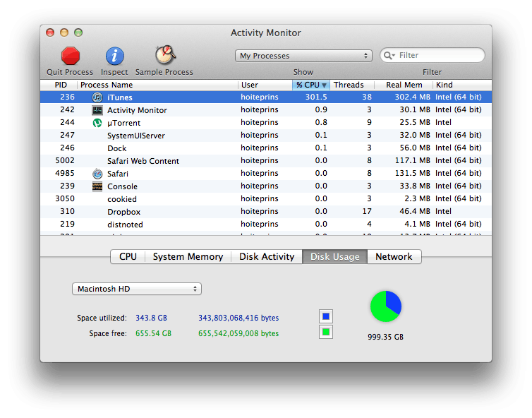Click the Console app icon in list
This screenshot has width=532, height=418.
point(97,186)
